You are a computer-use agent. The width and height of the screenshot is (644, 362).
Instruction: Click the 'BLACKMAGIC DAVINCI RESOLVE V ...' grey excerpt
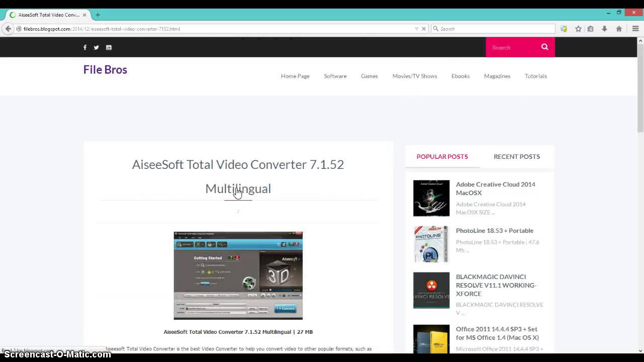[x=500, y=309]
